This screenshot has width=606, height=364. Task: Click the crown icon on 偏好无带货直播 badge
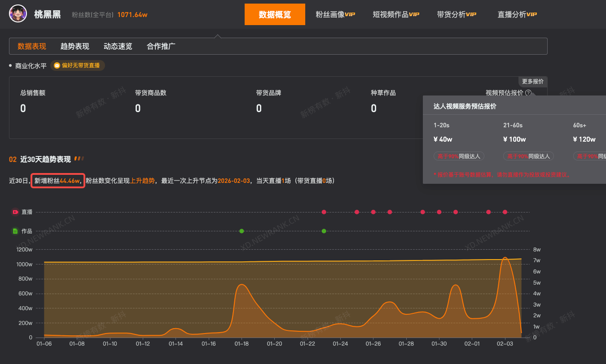point(57,65)
